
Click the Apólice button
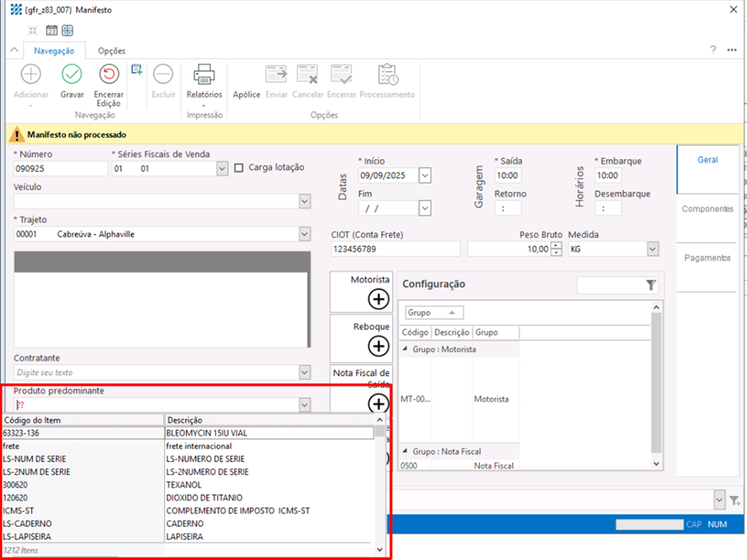coord(247,94)
